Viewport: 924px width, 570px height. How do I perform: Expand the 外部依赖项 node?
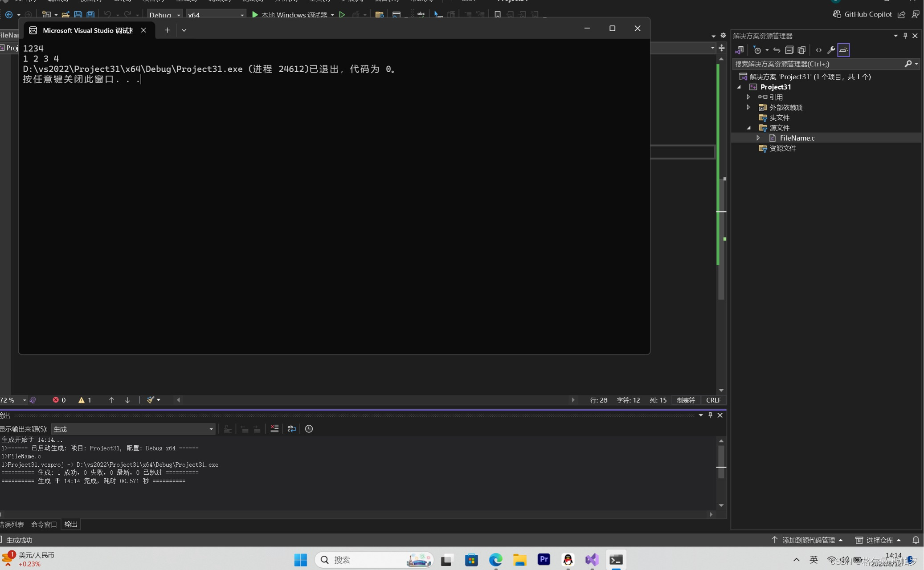(x=748, y=107)
